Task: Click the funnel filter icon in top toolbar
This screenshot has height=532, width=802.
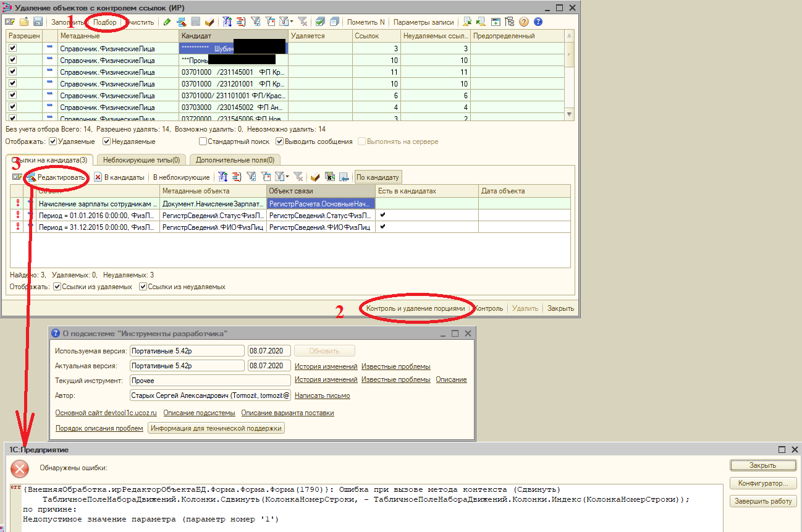Action: (x=256, y=22)
